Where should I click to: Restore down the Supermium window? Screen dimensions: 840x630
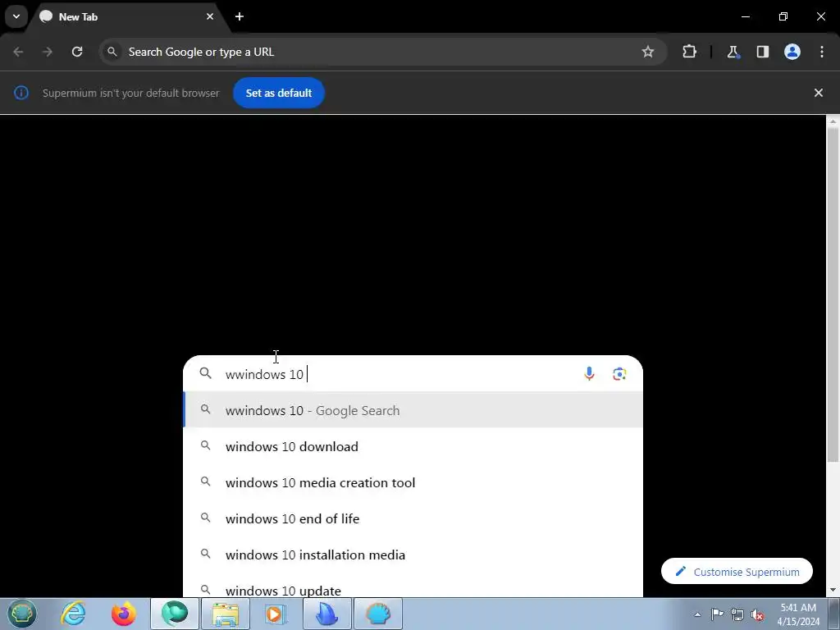click(783, 16)
